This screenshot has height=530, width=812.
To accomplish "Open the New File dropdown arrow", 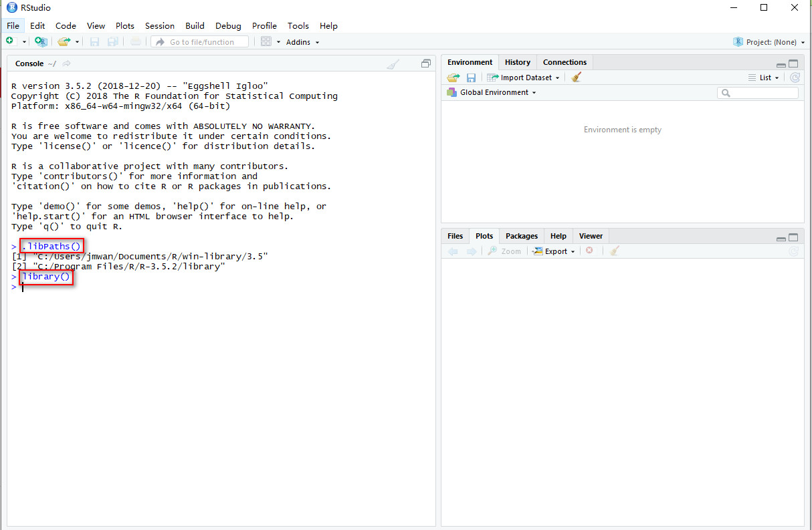I will [x=24, y=42].
